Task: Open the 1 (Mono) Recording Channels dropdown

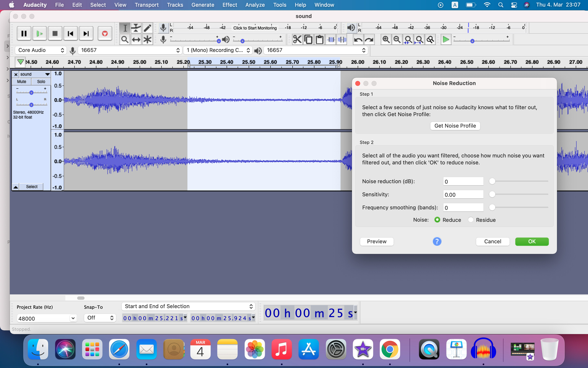Action: pyautogui.click(x=218, y=50)
